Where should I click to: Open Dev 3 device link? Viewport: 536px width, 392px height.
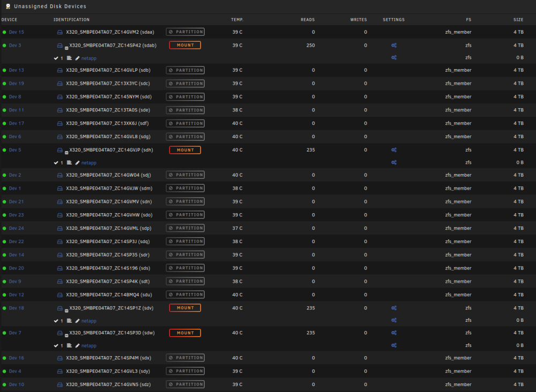(15, 46)
